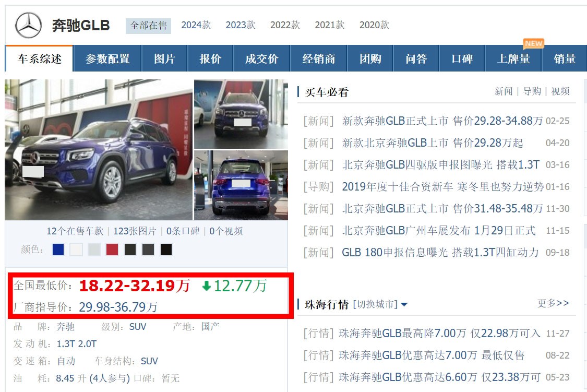Open the 123张图片 link
The width and height of the screenshot is (587, 392).
[135, 231]
